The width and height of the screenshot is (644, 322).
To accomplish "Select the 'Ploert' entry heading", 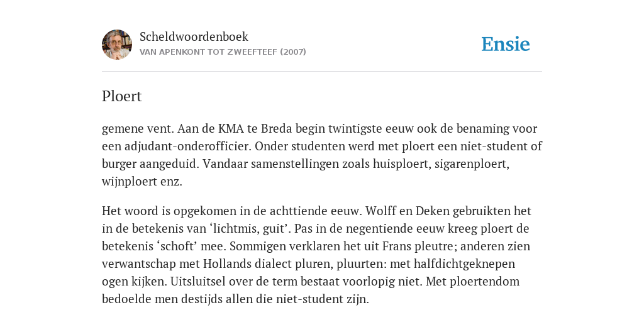I will [x=121, y=96].
